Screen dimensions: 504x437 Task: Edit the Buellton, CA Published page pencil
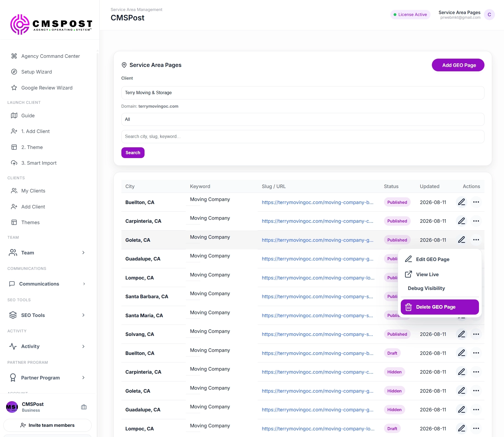click(x=462, y=202)
